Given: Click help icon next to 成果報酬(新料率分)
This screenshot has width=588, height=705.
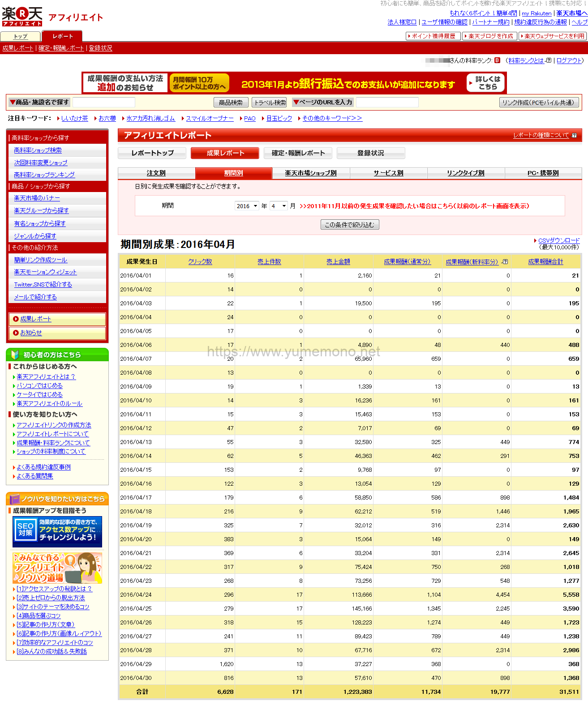Looking at the screenshot, I should [x=505, y=262].
